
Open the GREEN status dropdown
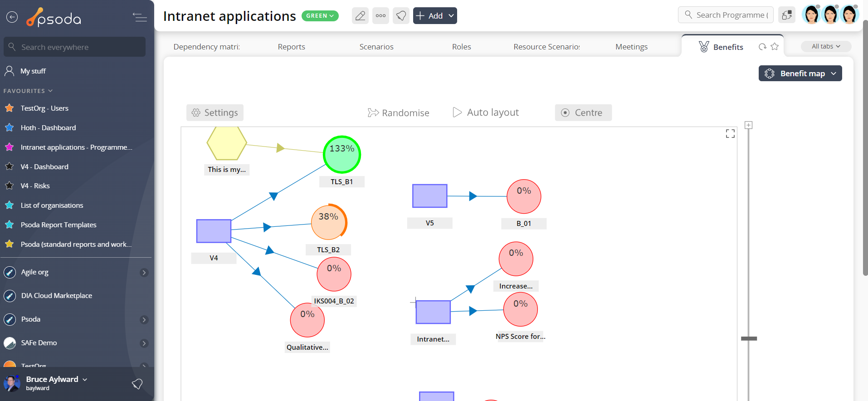320,16
